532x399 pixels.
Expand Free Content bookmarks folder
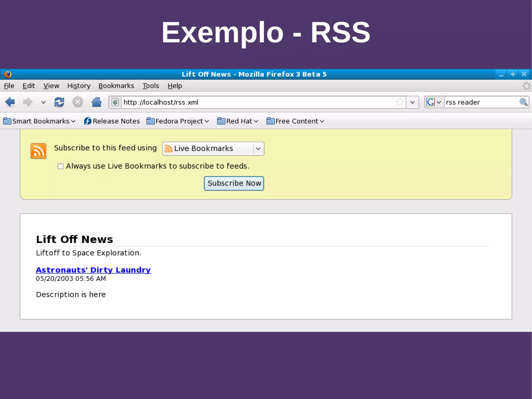pos(295,121)
